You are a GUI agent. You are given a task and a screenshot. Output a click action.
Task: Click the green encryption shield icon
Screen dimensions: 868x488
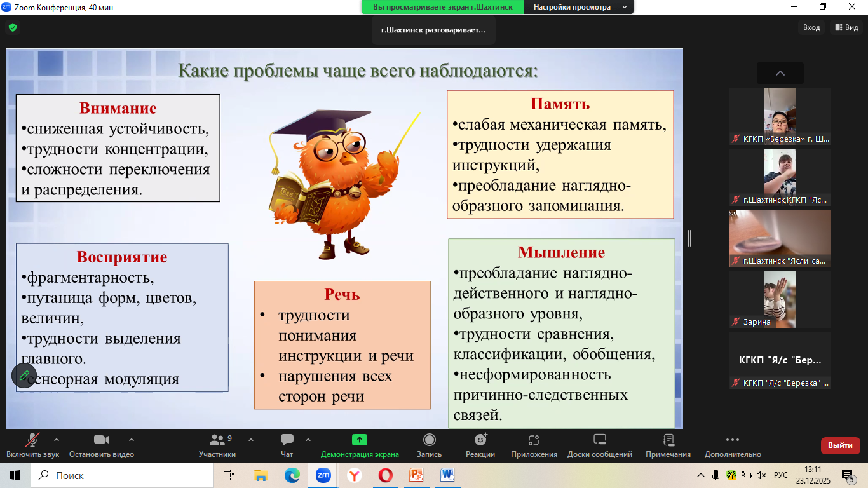coord(12,28)
